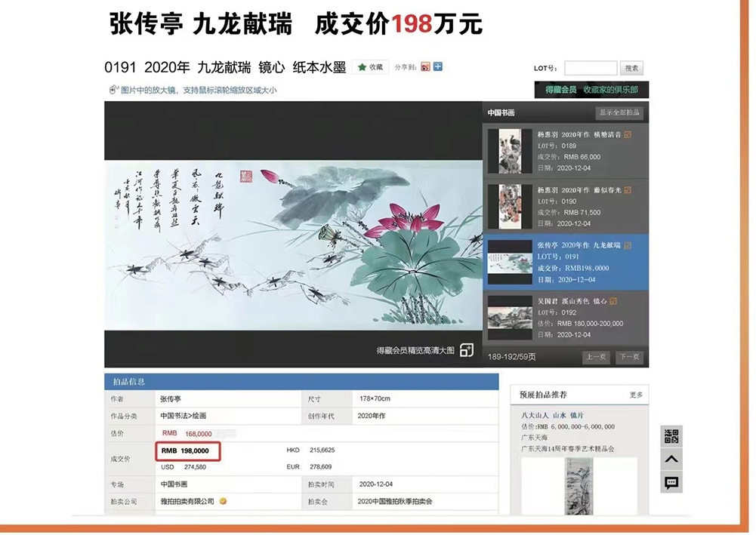Screen dimensions: 756x535
Task: Click the 收藏 star favorite button
Action: pos(370,67)
